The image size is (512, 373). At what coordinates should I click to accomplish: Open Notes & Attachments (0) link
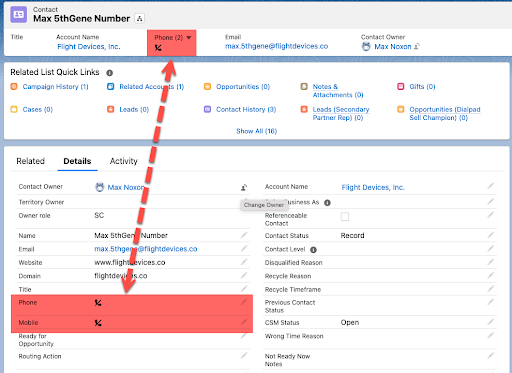[338, 91]
